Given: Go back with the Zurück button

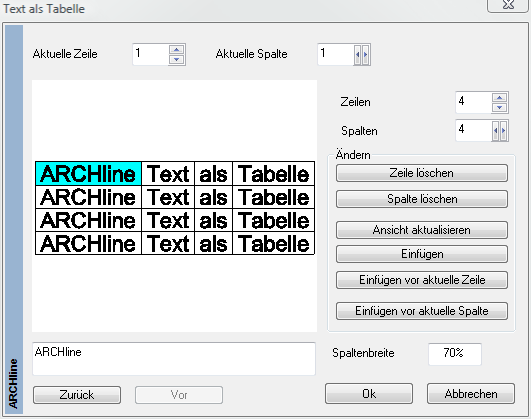Looking at the screenshot, I should click(77, 395).
